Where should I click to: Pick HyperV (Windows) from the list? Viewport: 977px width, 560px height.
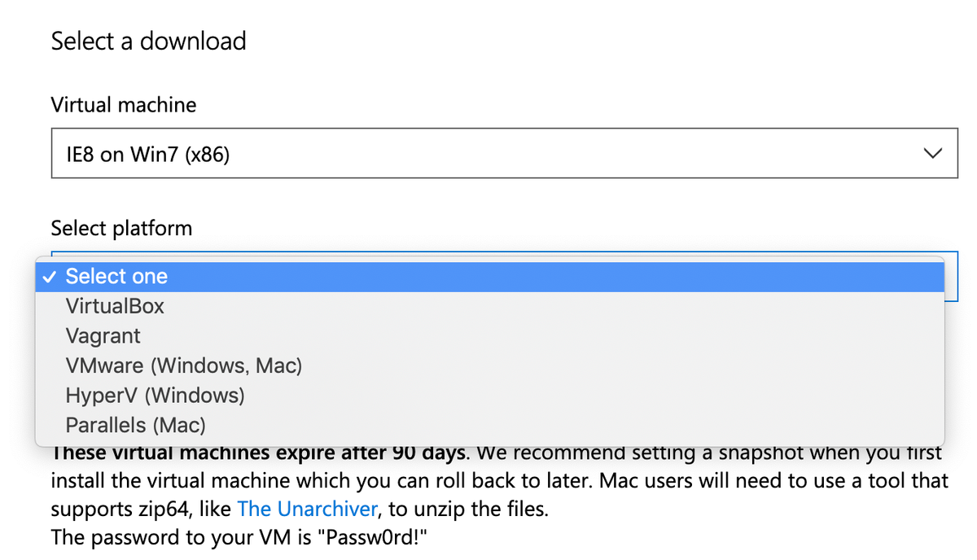(x=155, y=395)
